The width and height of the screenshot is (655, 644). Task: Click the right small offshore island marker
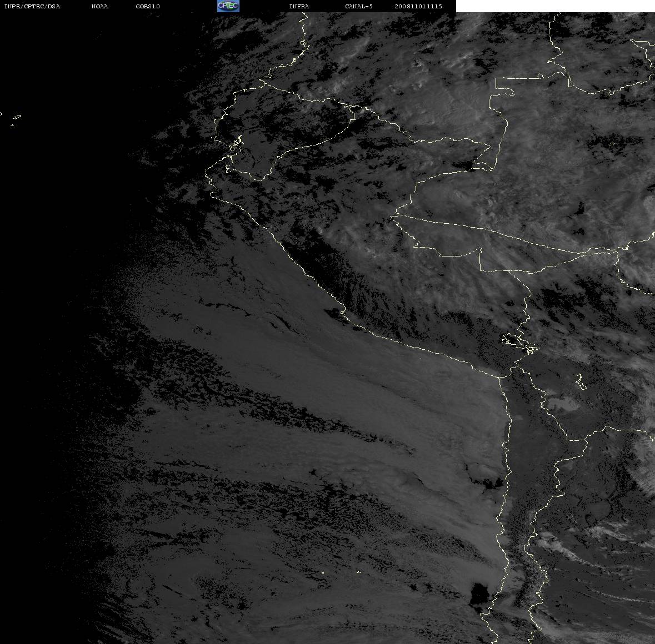point(358,572)
